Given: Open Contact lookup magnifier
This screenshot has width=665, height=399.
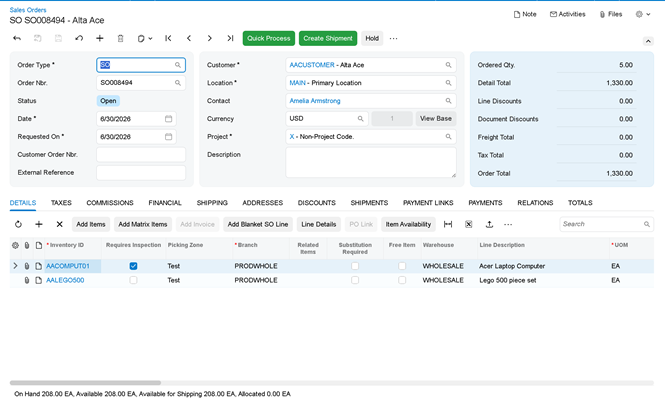Looking at the screenshot, I should [x=448, y=101].
